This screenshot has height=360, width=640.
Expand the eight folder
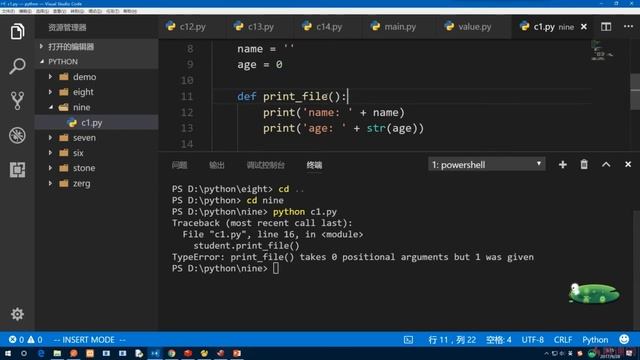point(97,92)
